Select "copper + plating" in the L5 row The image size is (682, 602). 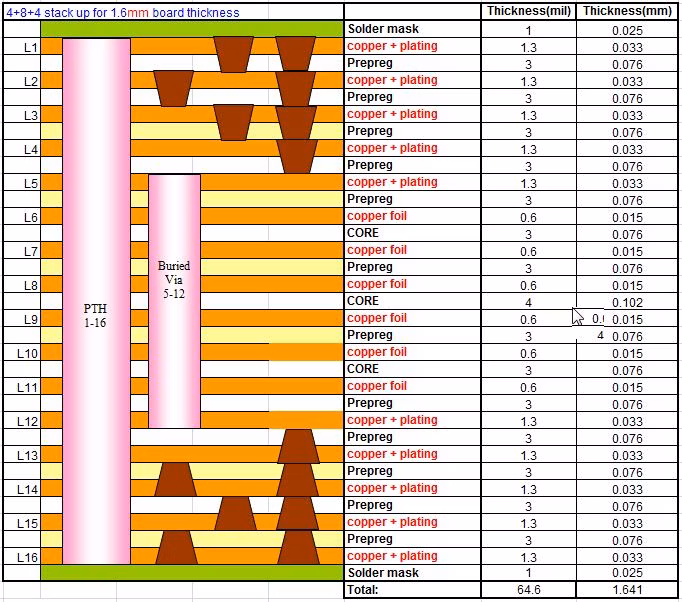392,182
